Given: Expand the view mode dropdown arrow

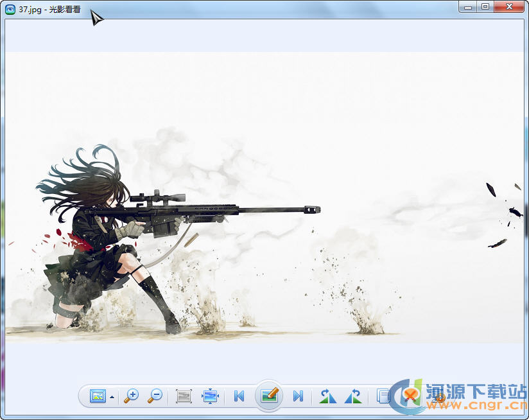Looking at the screenshot, I should [x=112, y=397].
